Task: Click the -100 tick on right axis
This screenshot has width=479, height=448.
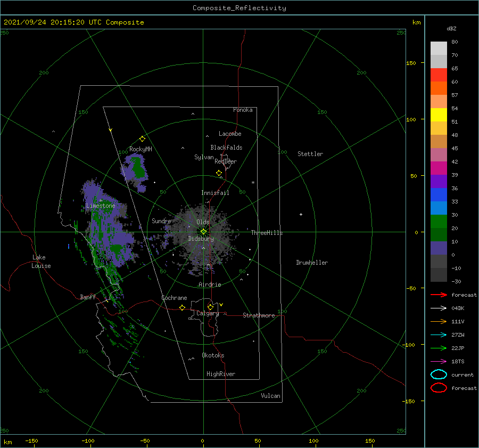Action: 408,345
